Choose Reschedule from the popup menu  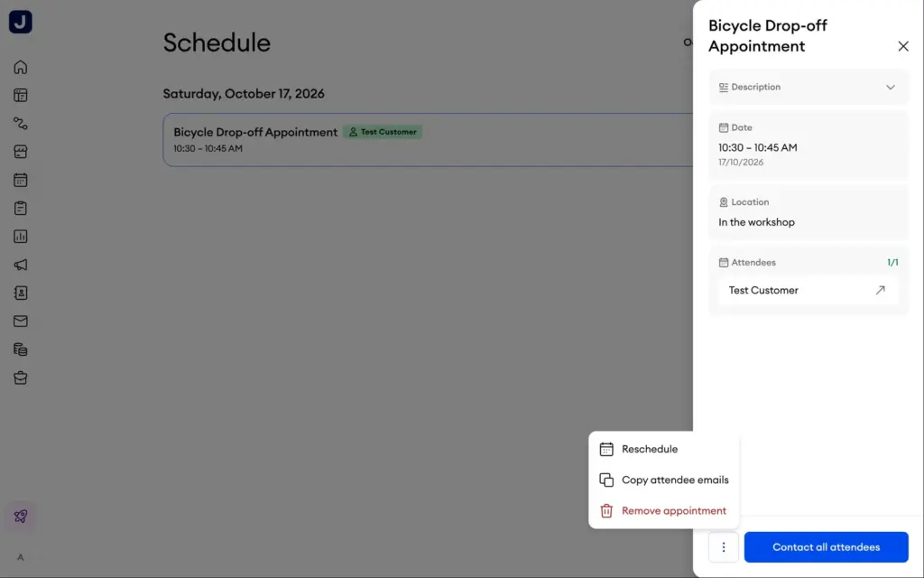click(x=663, y=450)
